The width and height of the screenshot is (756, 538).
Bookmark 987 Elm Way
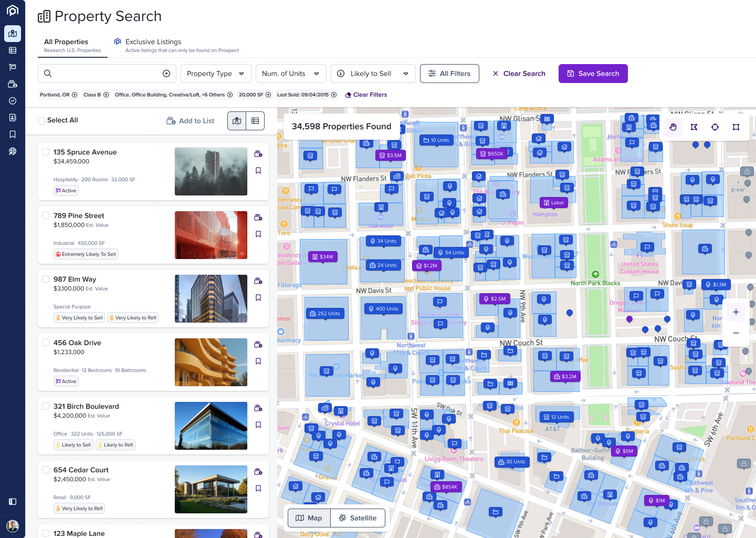[x=258, y=298]
